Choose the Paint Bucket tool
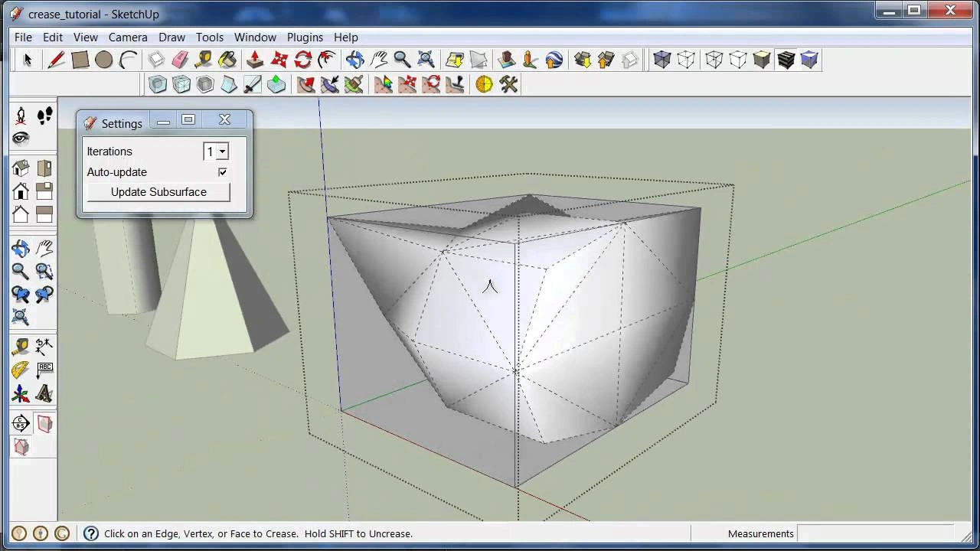Image resolution: width=980 pixels, height=551 pixels. point(227,60)
